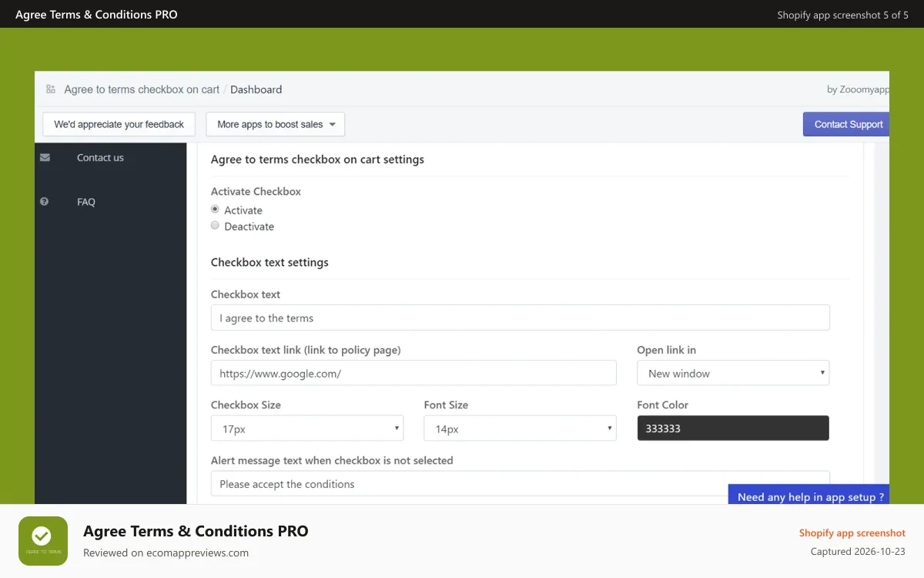
Task: Click the alert message text input field
Action: 521,484
